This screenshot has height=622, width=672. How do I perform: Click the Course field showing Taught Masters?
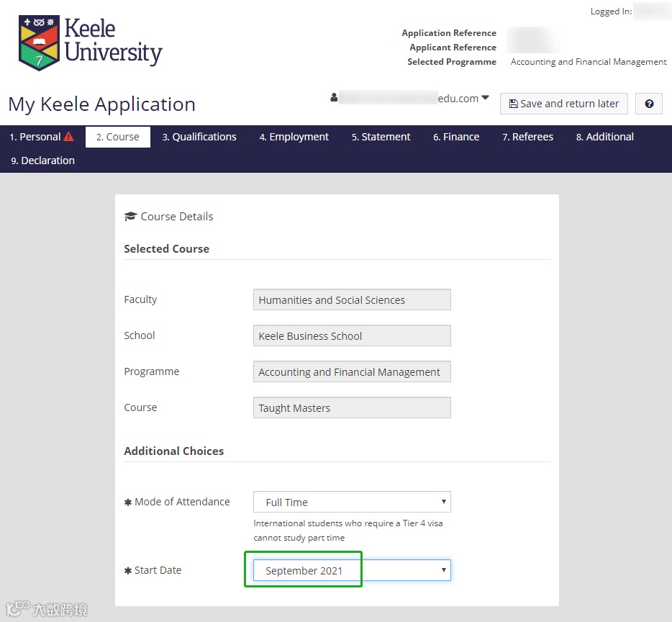pos(352,407)
